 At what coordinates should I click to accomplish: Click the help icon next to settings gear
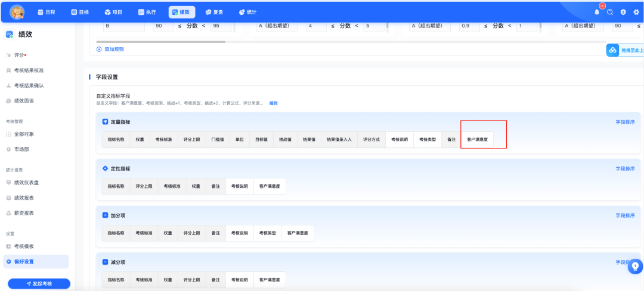(x=623, y=12)
